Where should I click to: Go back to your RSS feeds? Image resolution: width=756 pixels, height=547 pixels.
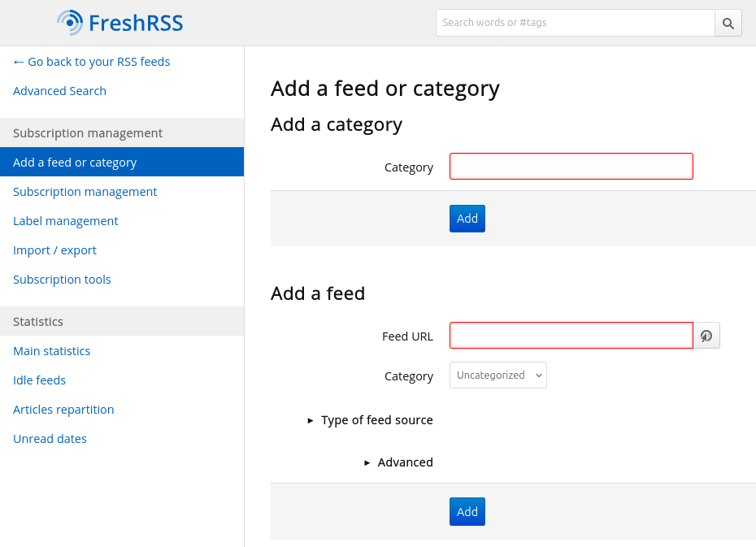click(x=91, y=62)
